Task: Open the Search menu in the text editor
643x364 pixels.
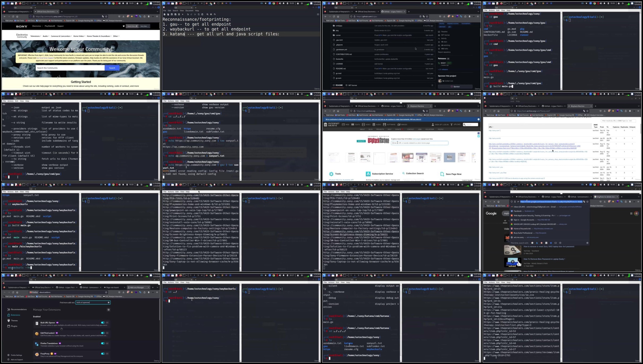Action: tap(175, 11)
